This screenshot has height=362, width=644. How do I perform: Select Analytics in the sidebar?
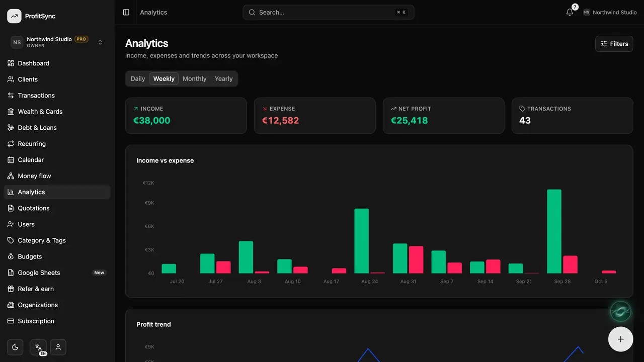[x=57, y=192]
